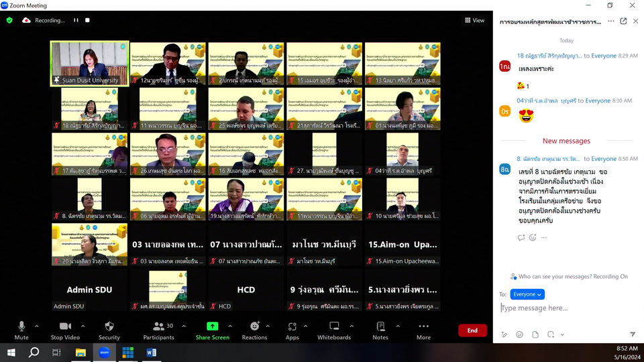Click the green Share Screen button

click(x=213, y=330)
